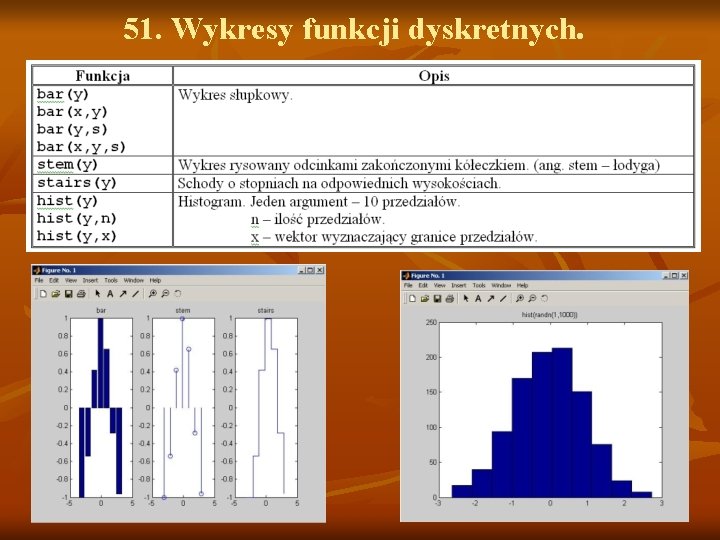Select Edit Plot arrow tool in left figure window
This screenshot has width=720, height=540.
tap(97, 293)
